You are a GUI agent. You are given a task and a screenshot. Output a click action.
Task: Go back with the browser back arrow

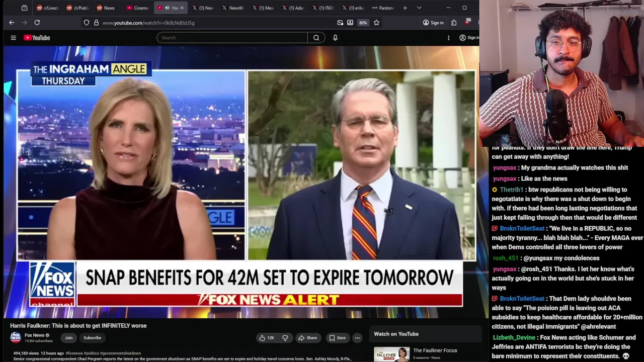[12, 23]
